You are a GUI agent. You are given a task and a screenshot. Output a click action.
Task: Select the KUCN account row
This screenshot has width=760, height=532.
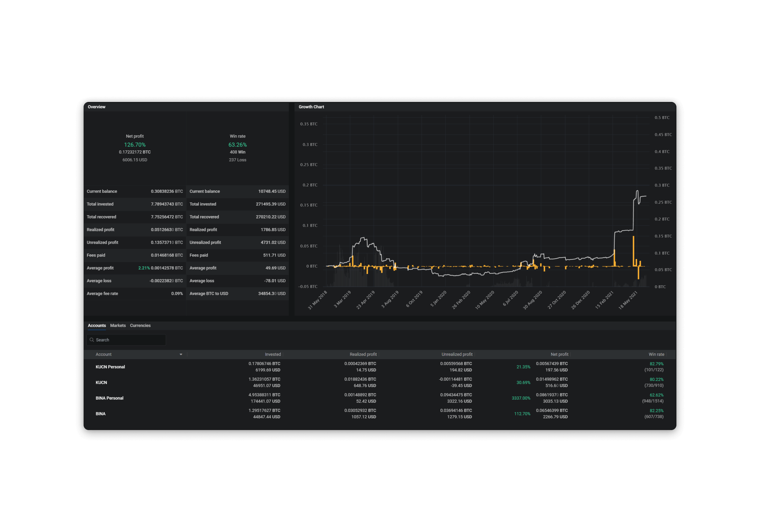[x=380, y=382]
